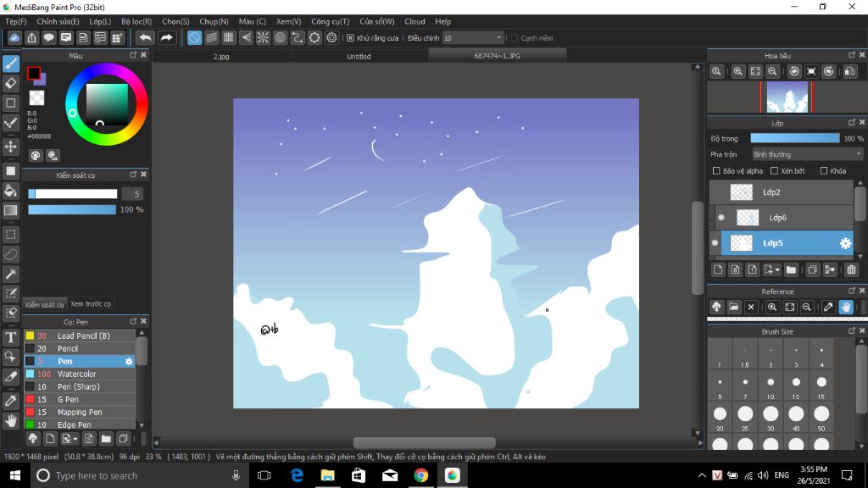Switch to the Untitled document tab
Viewport: 868px width, 488px height.
point(359,57)
